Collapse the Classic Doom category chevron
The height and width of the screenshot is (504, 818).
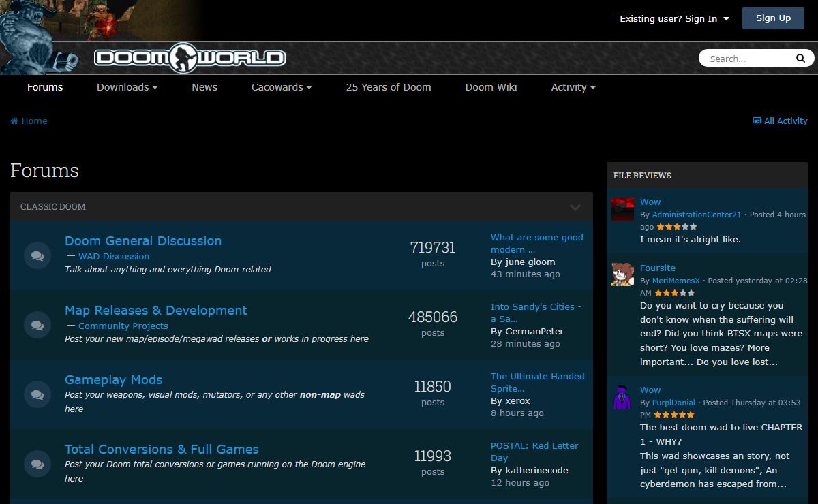575,207
